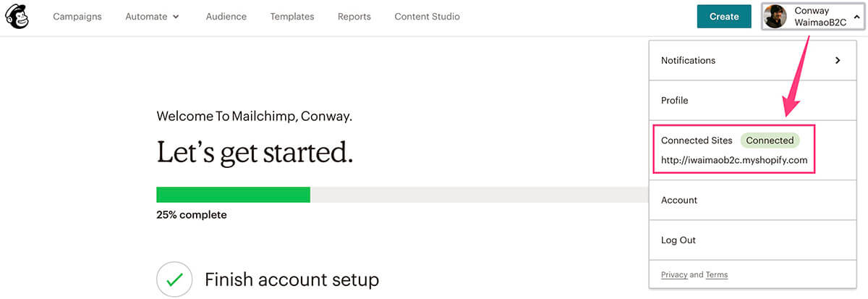Screen dimensions: 868x299
Task: Open the Templates section
Action: pyautogui.click(x=292, y=17)
